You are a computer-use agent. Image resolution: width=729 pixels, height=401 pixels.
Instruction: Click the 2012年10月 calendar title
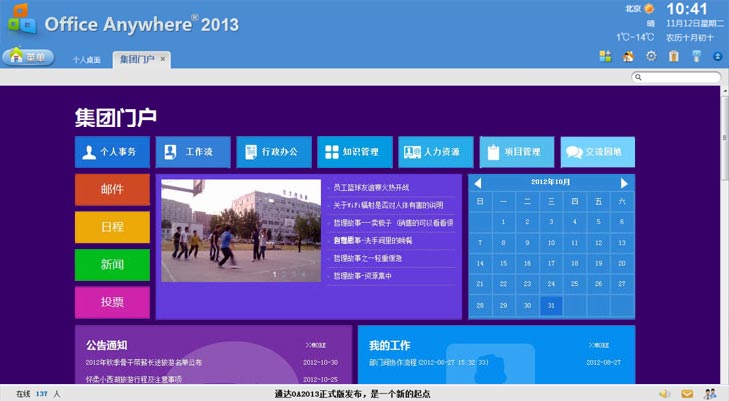point(550,182)
